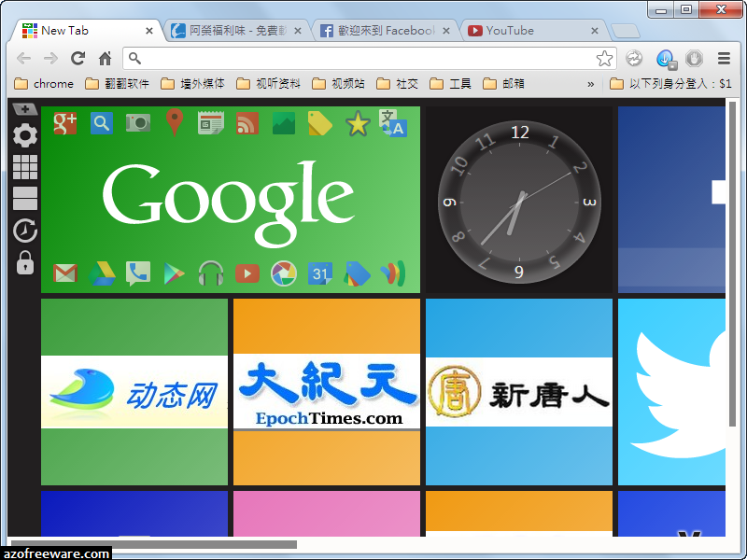Add a new tile with plus button

[25, 109]
